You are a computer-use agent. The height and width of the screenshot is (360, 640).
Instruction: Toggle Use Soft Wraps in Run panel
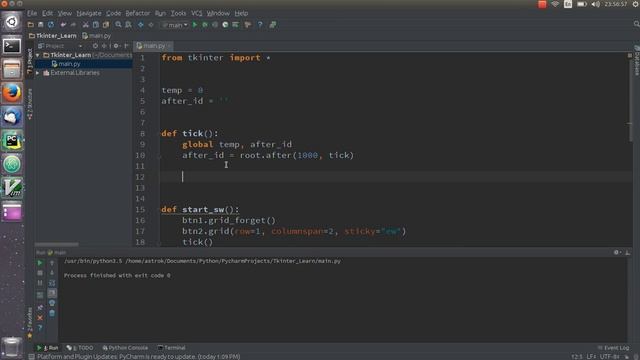(x=52, y=282)
